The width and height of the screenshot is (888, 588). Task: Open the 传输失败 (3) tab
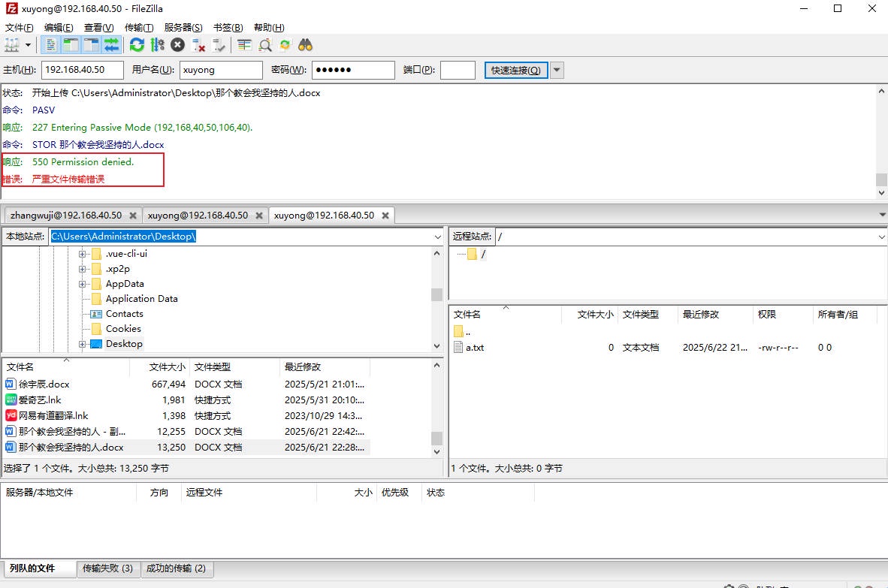click(x=108, y=568)
